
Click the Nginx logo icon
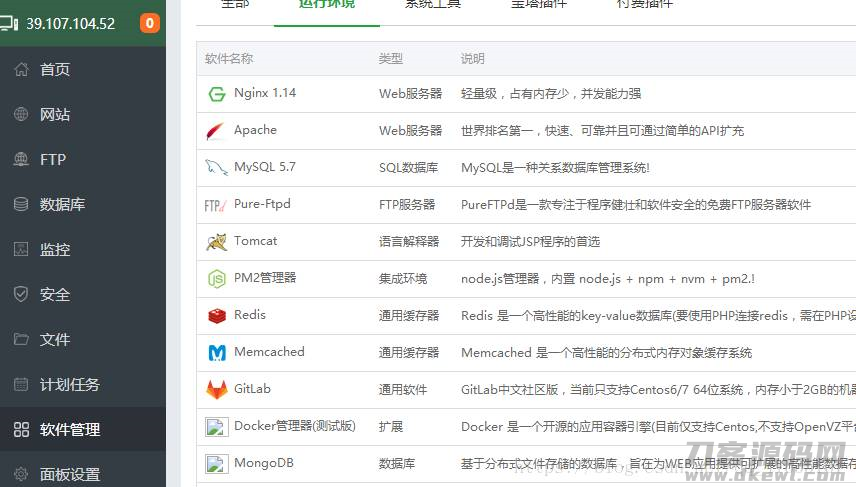click(217, 94)
